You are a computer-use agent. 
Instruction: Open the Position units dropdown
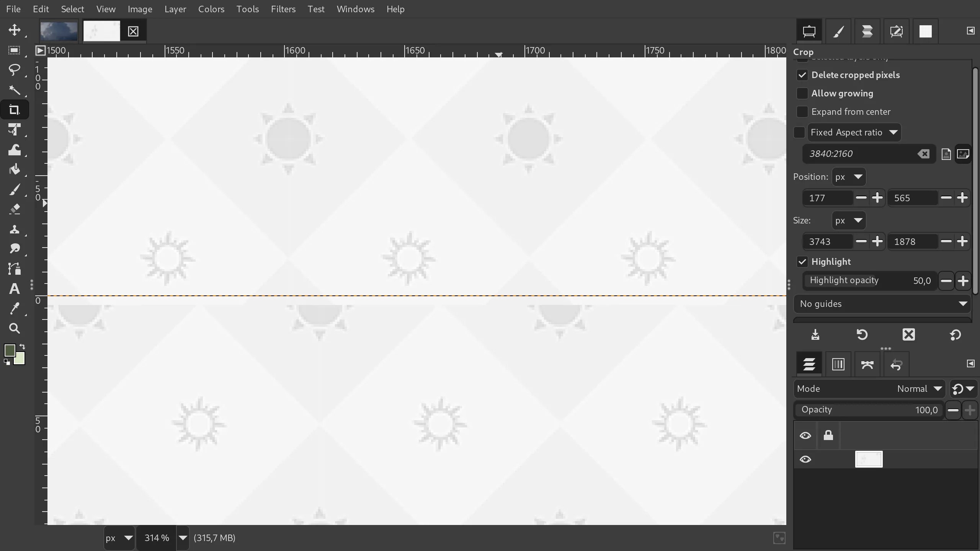849,177
